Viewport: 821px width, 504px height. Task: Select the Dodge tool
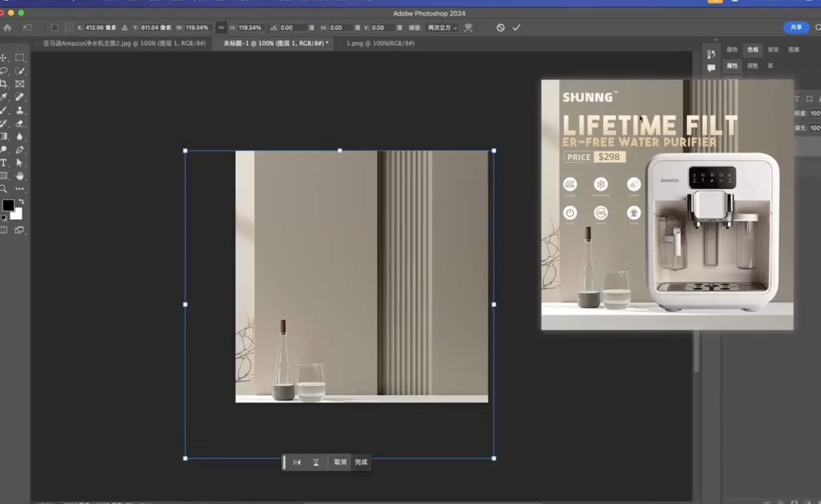(4, 150)
